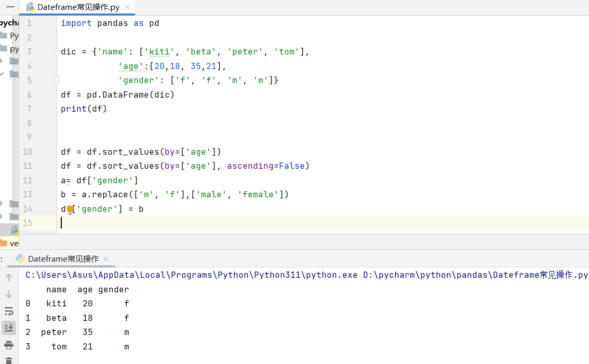Collapse code block at line 3
The height and width of the screenshot is (364, 589).
click(57, 52)
